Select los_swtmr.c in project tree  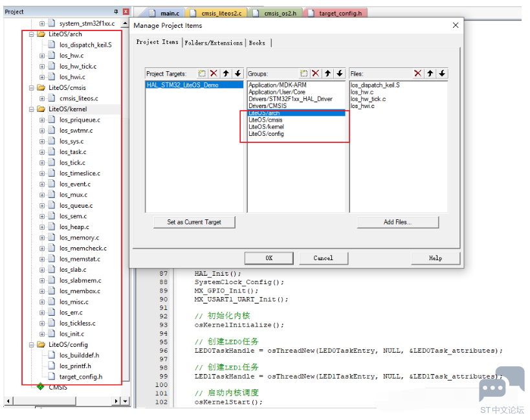click(76, 131)
